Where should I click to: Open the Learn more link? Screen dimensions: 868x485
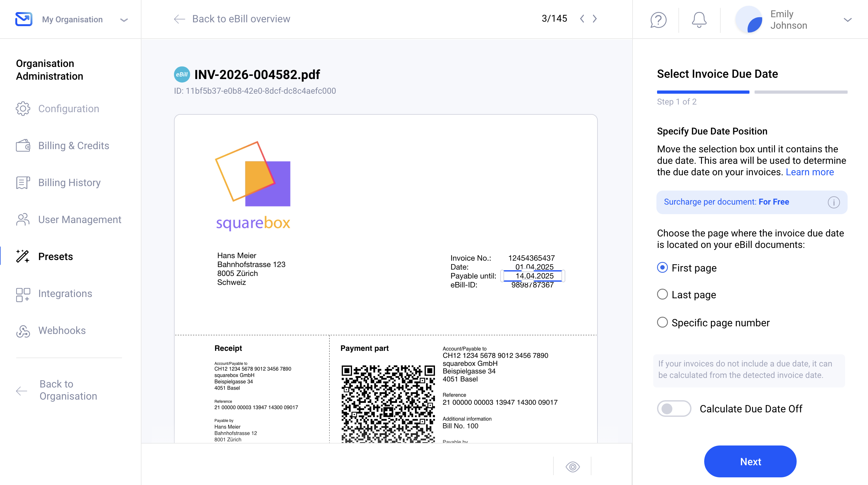pyautogui.click(x=809, y=172)
